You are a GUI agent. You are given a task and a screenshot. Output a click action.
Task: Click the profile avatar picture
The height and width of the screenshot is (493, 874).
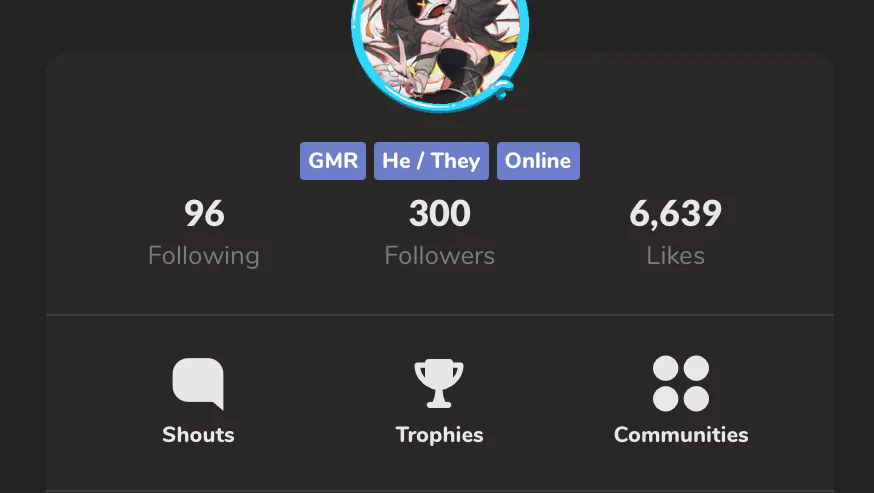tap(440, 47)
